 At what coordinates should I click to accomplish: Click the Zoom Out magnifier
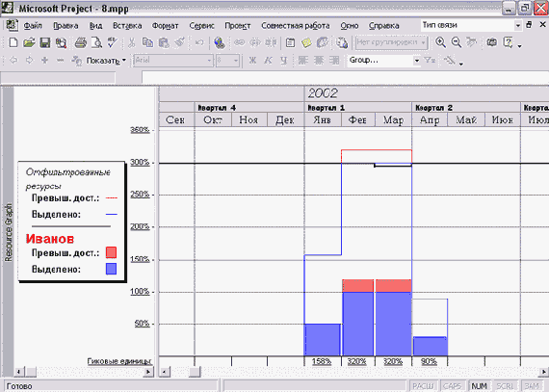click(456, 42)
